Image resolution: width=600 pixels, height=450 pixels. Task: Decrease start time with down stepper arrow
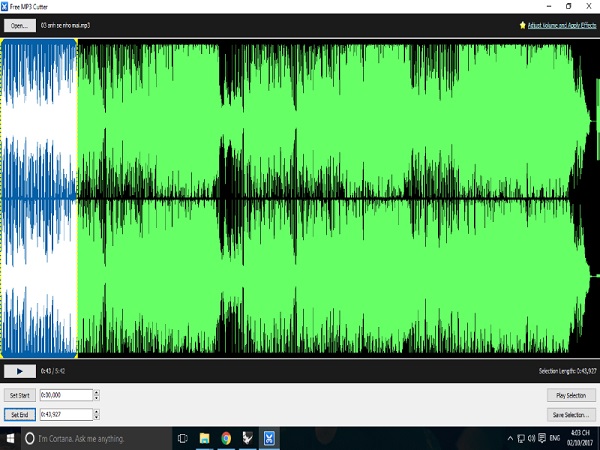pos(96,398)
